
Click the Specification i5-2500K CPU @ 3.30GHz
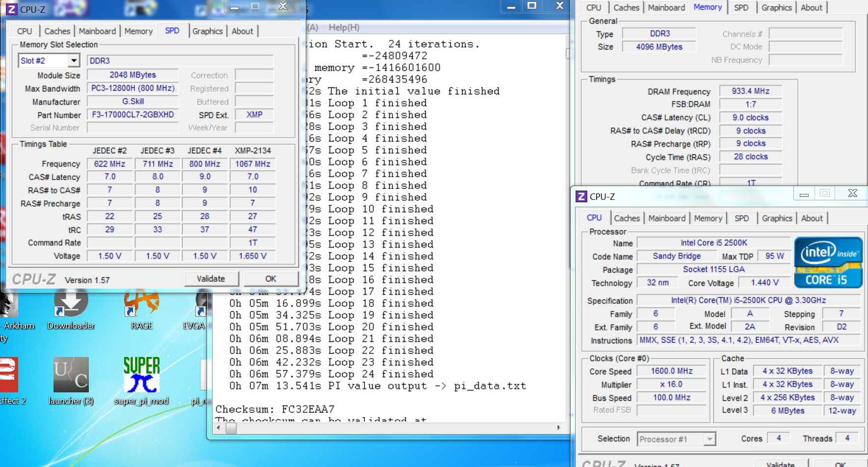click(x=749, y=300)
